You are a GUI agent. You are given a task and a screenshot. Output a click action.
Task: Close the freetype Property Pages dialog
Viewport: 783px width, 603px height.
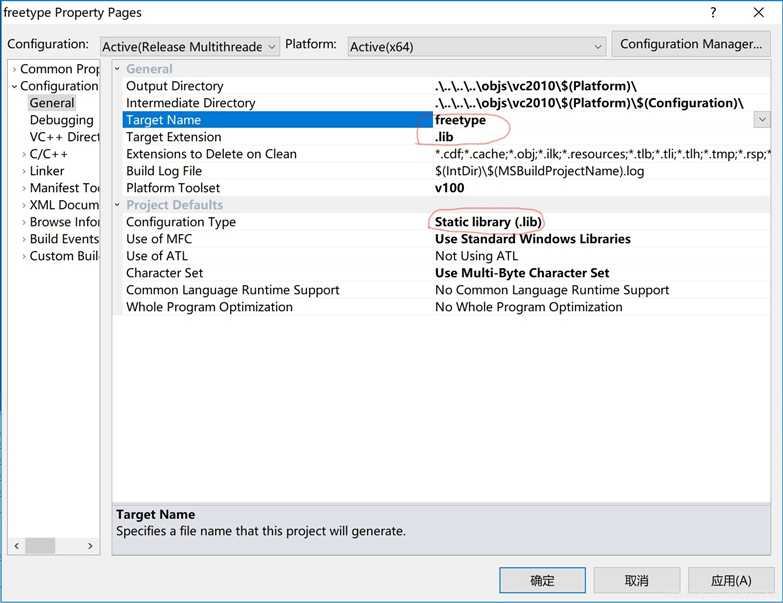coord(759,12)
